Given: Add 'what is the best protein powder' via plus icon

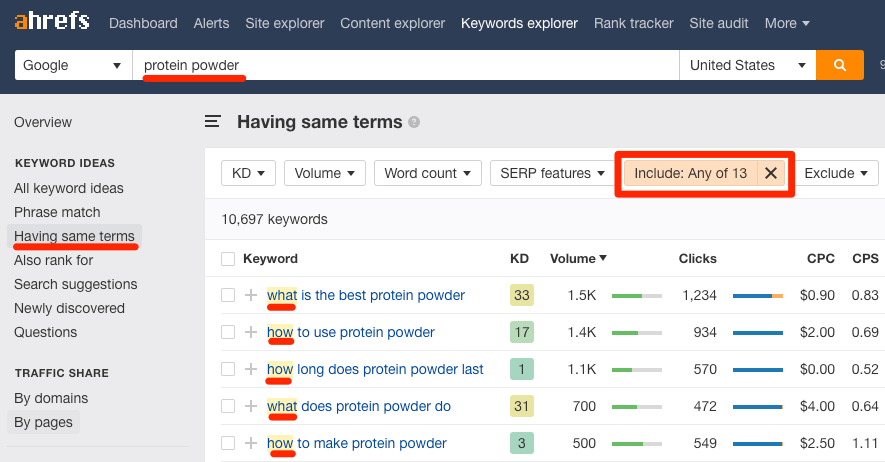Looking at the screenshot, I should point(251,295).
